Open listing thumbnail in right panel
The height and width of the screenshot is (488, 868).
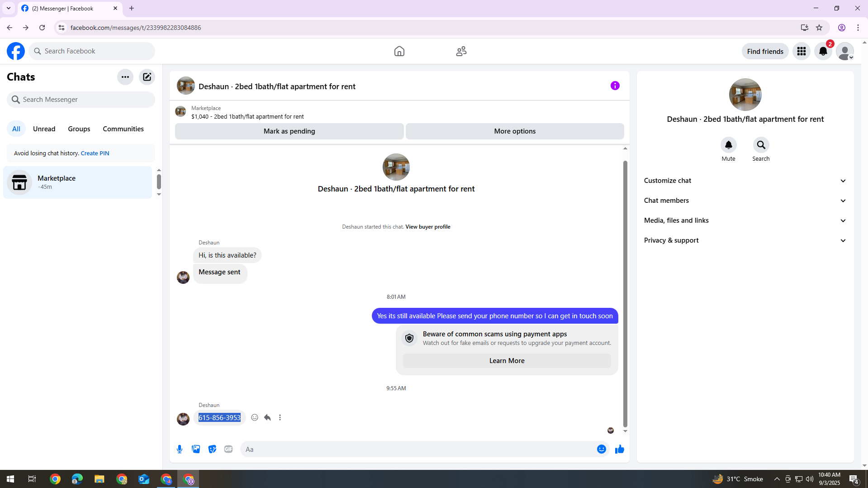click(745, 95)
